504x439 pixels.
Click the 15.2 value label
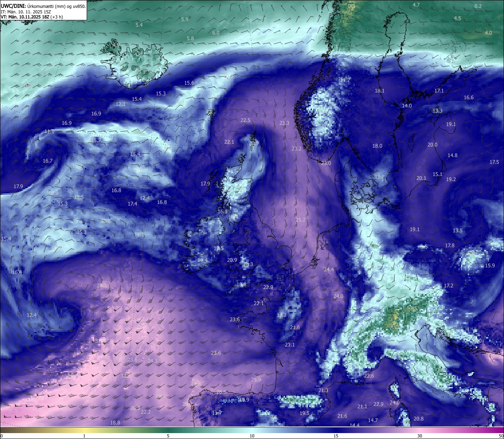81,232
